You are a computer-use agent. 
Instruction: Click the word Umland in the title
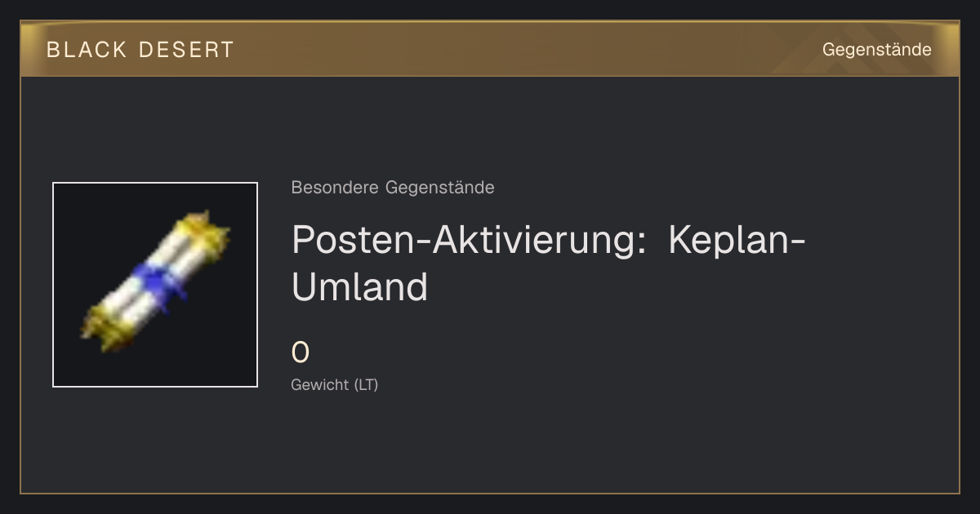[x=359, y=286]
